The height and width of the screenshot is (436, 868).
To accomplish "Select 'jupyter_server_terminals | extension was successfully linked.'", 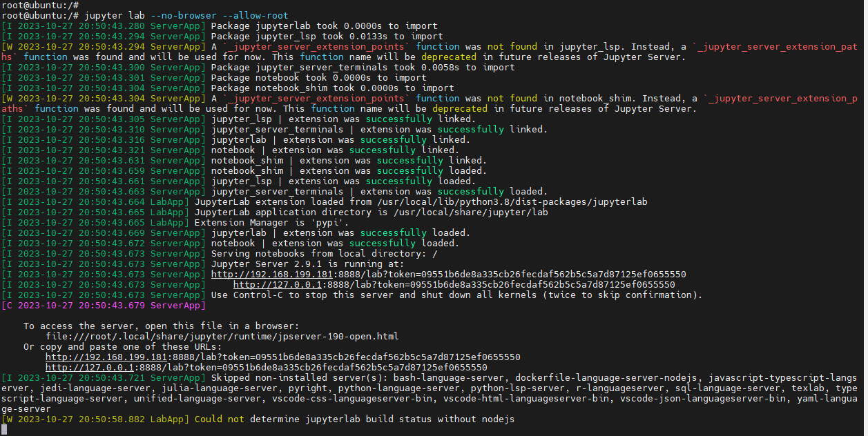I will [379, 129].
